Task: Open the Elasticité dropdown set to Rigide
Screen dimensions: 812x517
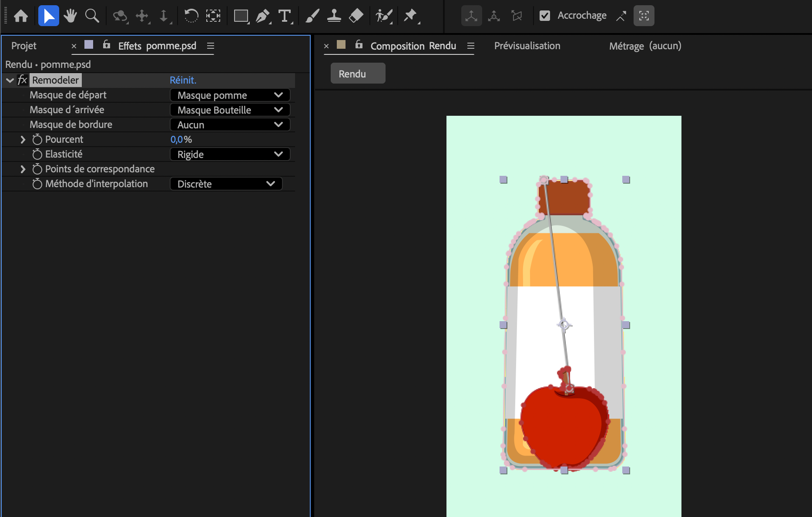Action: point(230,154)
